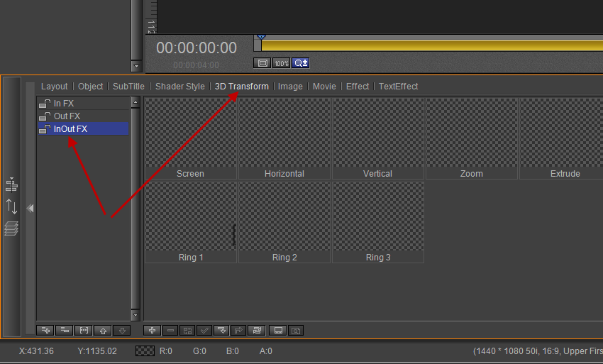Click the add category icon below list

pos(45,331)
